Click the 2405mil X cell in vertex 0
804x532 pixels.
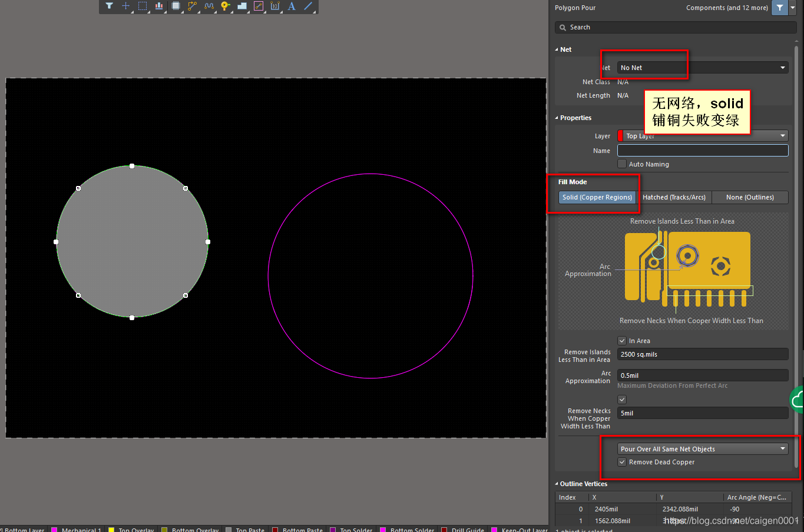coord(623,509)
